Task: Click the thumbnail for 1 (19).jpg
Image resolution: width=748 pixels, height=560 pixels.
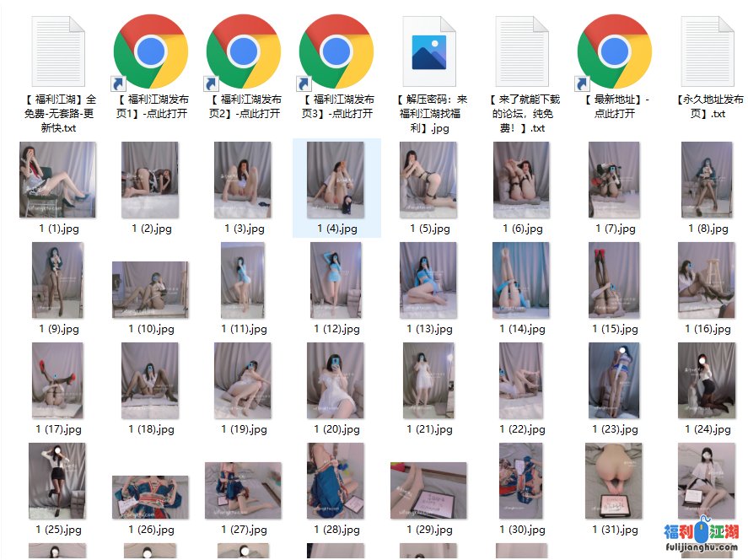Action: 243,380
